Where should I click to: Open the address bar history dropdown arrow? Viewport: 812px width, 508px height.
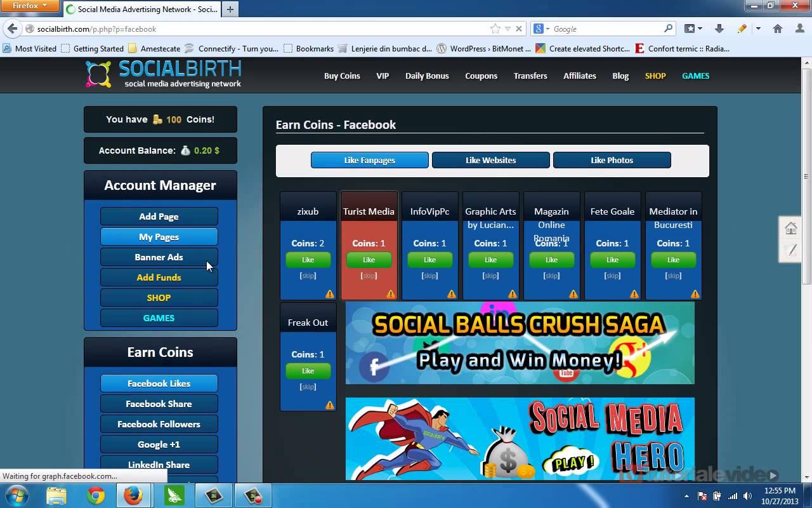(x=507, y=29)
